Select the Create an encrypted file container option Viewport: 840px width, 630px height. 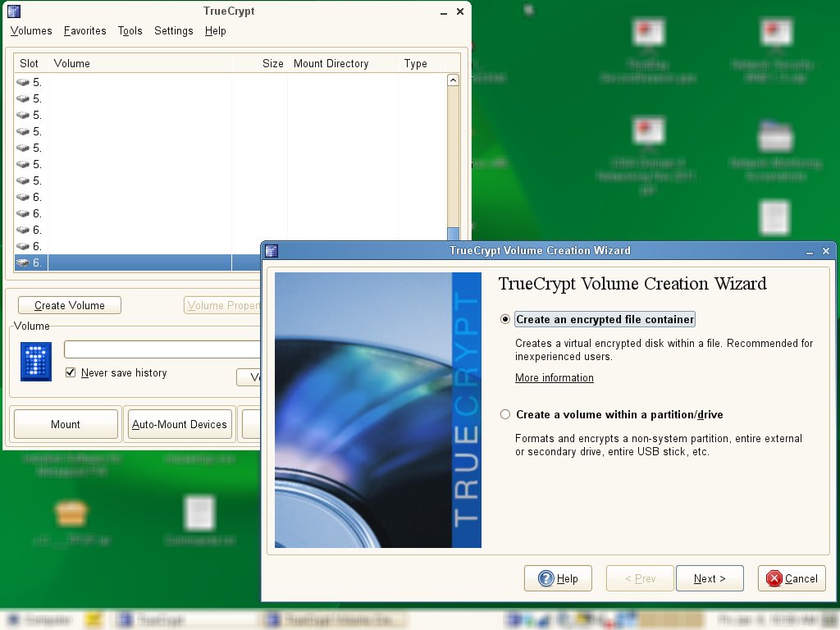pyautogui.click(x=506, y=319)
